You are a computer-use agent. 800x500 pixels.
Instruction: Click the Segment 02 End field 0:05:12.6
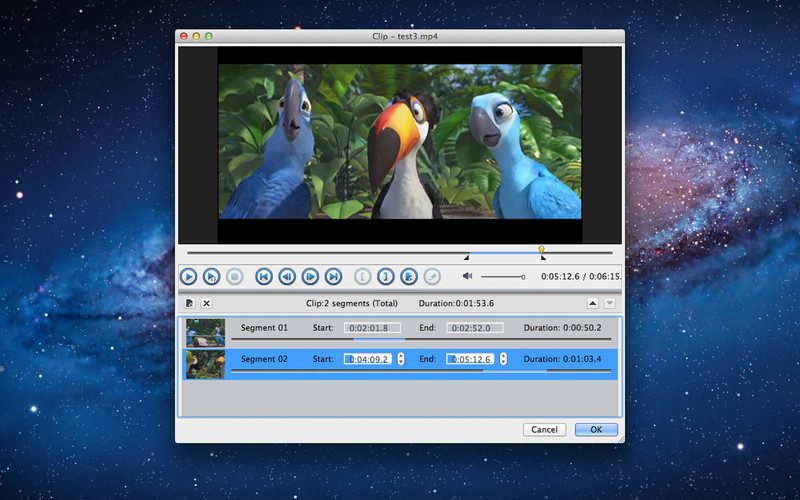(x=470, y=359)
